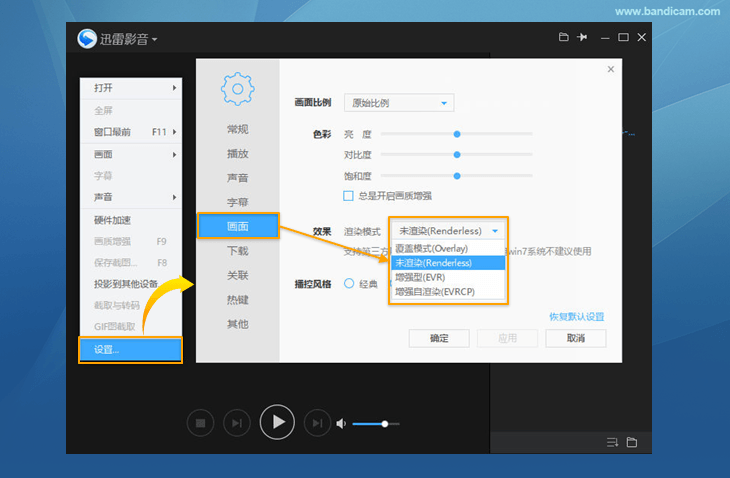Choose 覆盖模式(Overlay) option
The height and width of the screenshot is (478, 730).
click(448, 249)
